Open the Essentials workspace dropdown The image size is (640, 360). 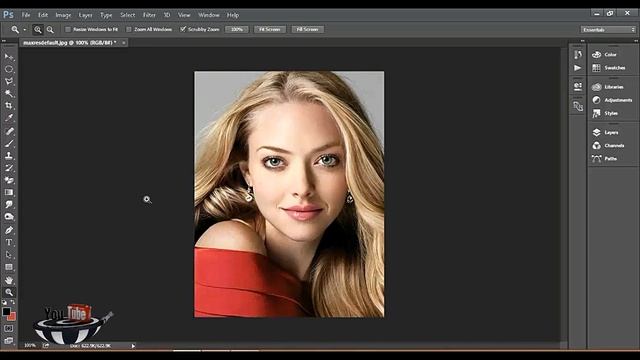coord(608,30)
